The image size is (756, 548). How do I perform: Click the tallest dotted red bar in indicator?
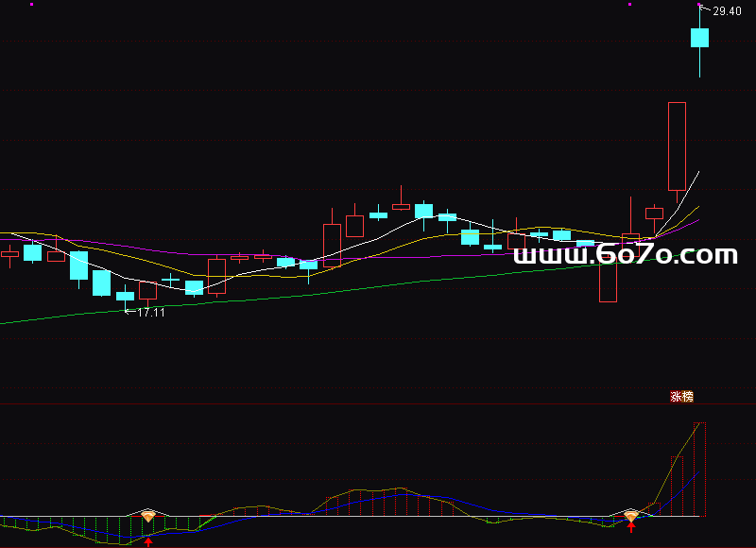[699, 470]
